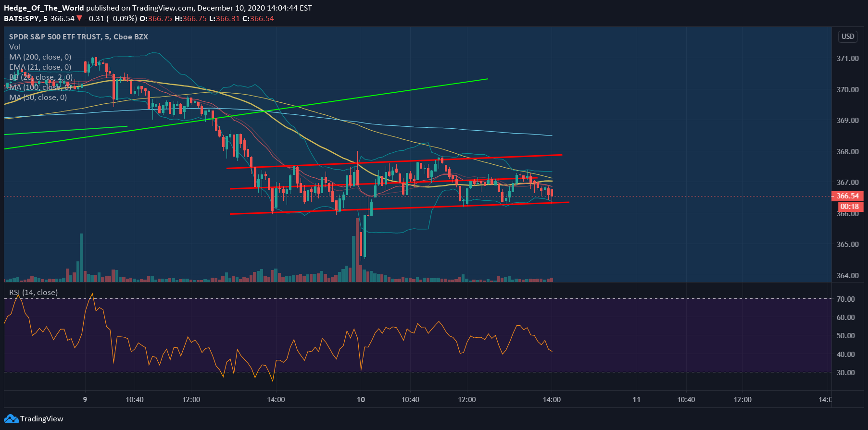The image size is (868, 430).
Task: Click the TradingView cloud logo icon
Action: (x=11, y=419)
